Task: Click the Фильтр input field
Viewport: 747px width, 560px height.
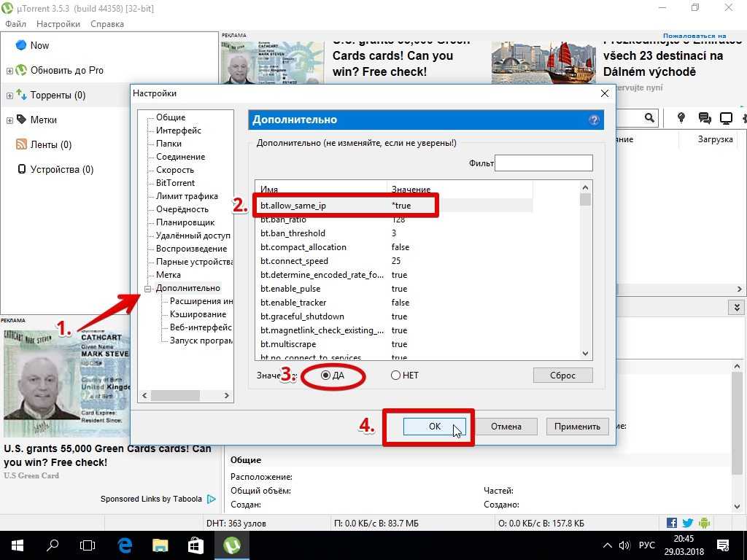Action: tap(543, 163)
